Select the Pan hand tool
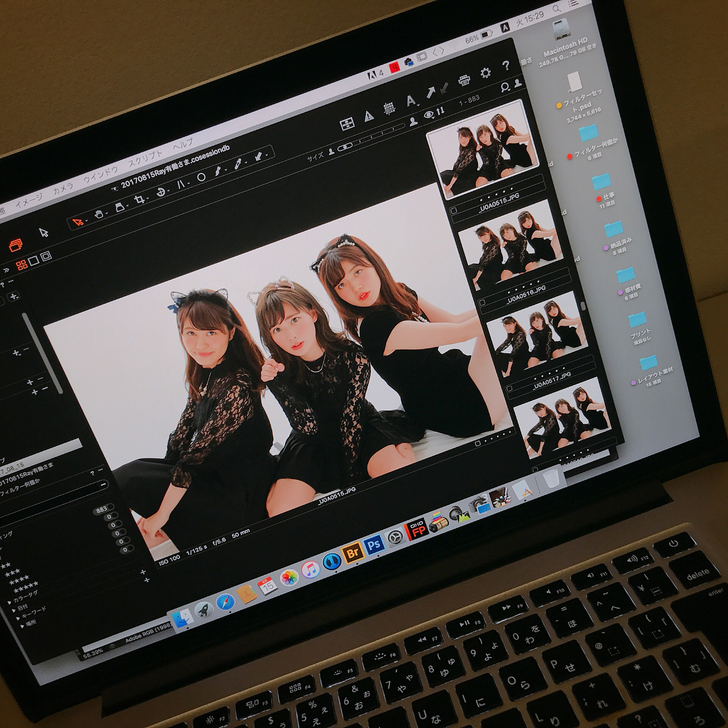The height and width of the screenshot is (728, 728). [99, 214]
